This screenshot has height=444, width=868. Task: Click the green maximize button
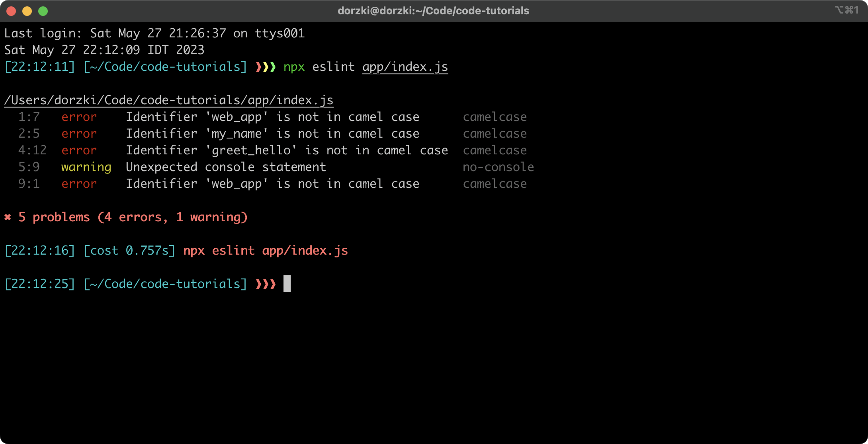[44, 11]
